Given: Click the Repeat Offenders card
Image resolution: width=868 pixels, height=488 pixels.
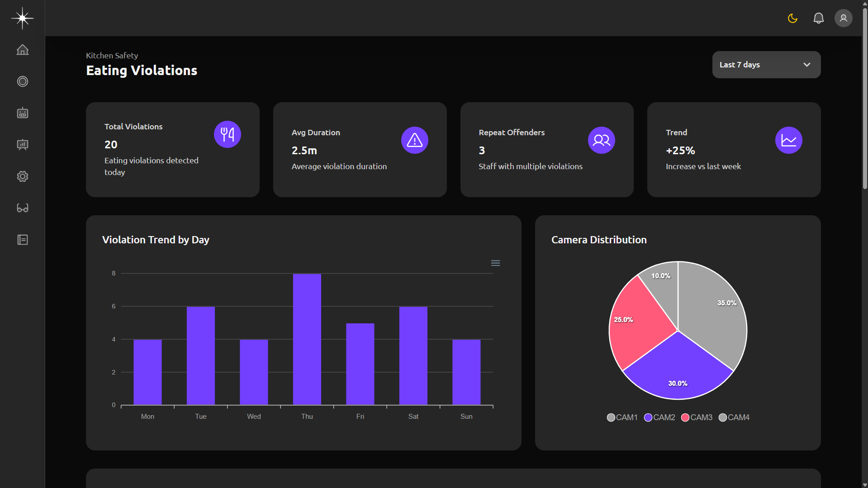Looking at the screenshot, I should [x=546, y=149].
